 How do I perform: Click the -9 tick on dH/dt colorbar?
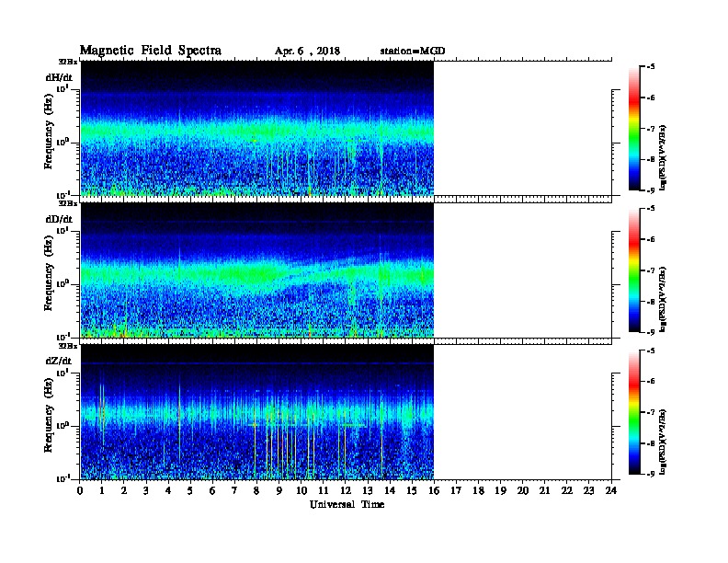[651, 190]
